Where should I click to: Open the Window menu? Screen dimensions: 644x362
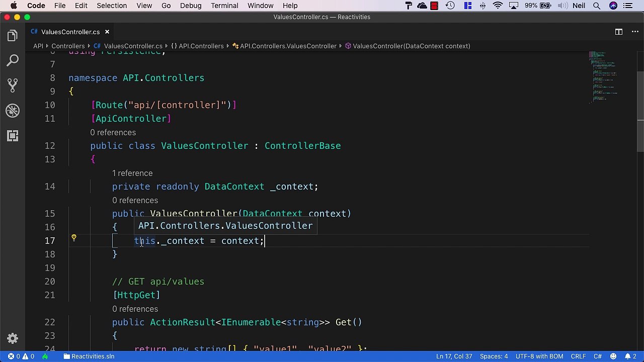(261, 6)
